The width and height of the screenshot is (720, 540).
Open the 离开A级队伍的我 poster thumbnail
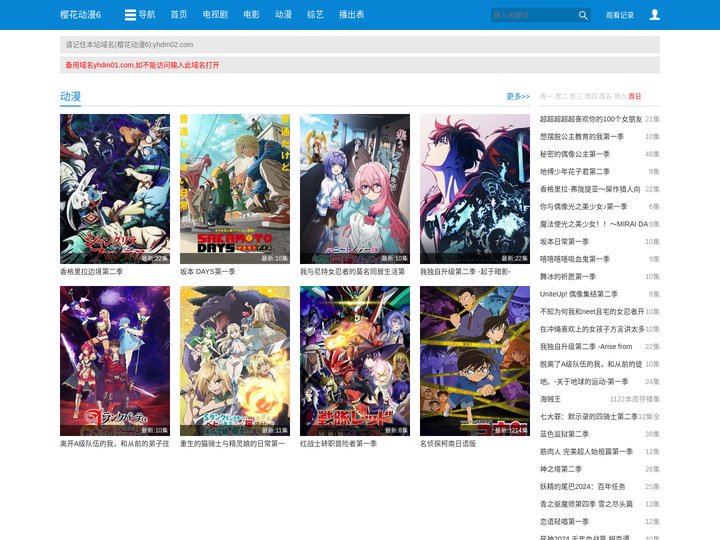pos(115,361)
